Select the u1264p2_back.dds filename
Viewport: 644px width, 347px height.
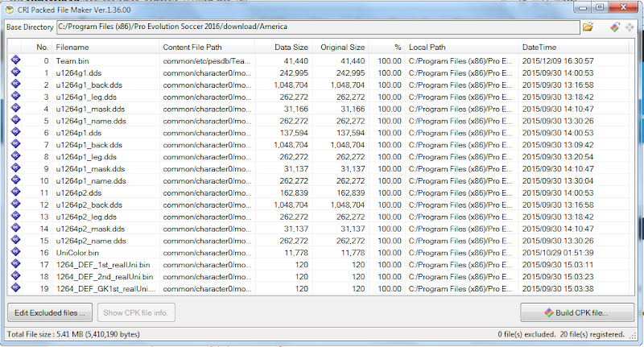pos(89,204)
